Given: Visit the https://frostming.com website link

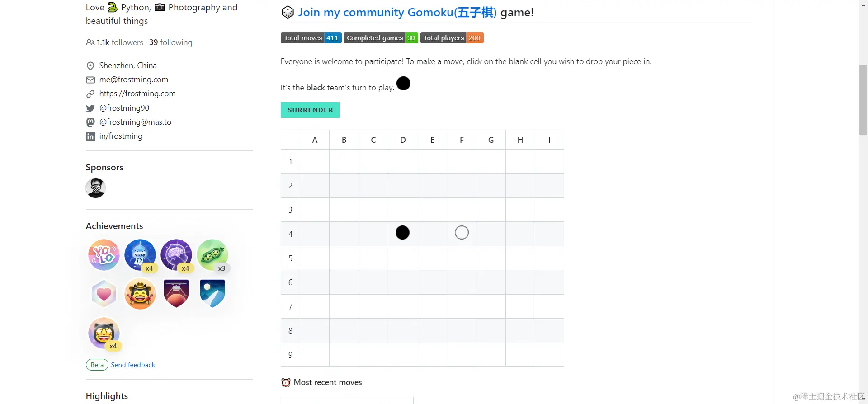Looking at the screenshot, I should tap(137, 94).
